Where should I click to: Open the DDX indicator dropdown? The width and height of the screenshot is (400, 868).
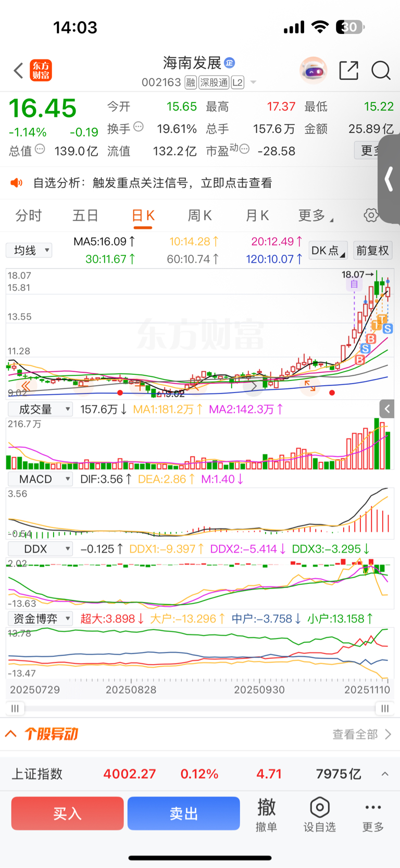40,549
